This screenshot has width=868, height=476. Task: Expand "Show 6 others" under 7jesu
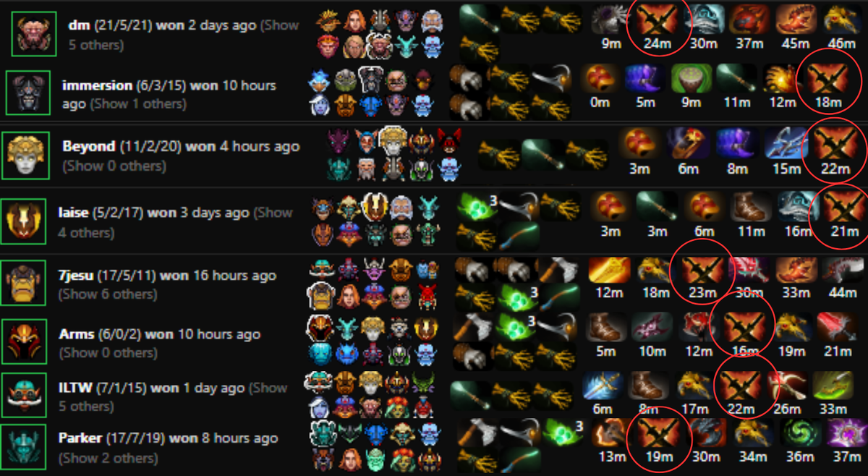[x=107, y=294]
